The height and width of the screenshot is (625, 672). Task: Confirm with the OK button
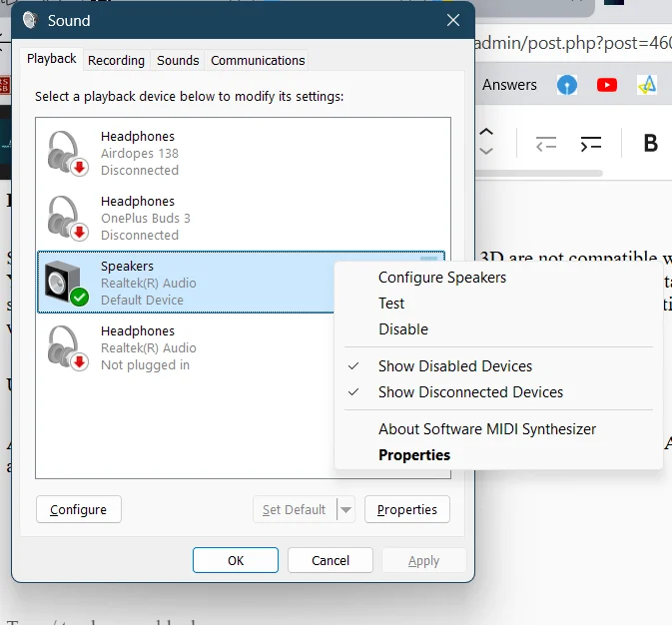coord(236,560)
